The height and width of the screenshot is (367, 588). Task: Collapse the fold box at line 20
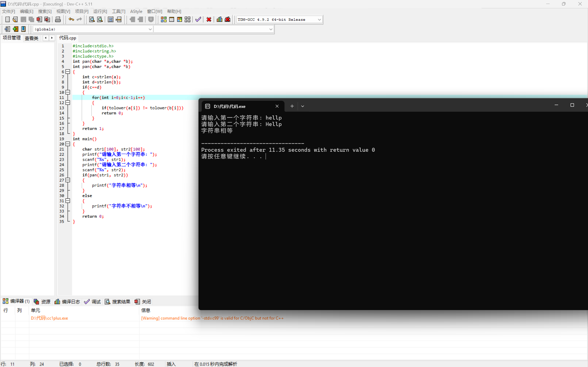coord(68,144)
